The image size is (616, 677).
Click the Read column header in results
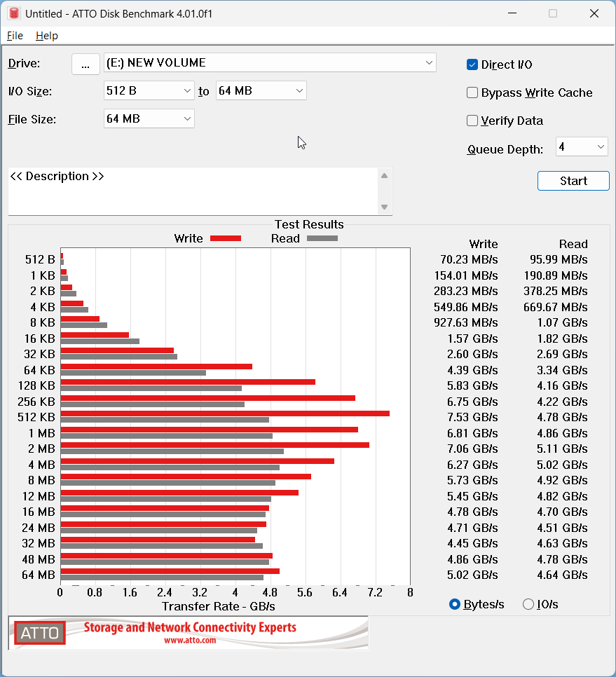[x=573, y=244]
